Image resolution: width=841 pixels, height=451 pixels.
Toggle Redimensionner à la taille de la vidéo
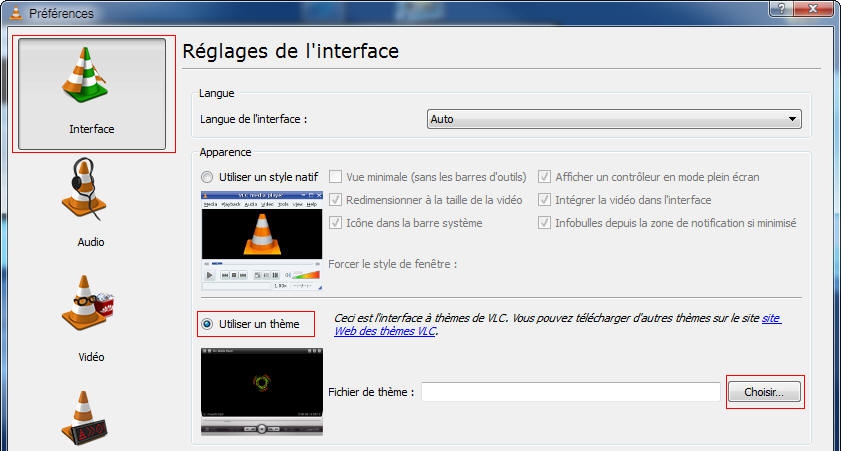(x=335, y=199)
